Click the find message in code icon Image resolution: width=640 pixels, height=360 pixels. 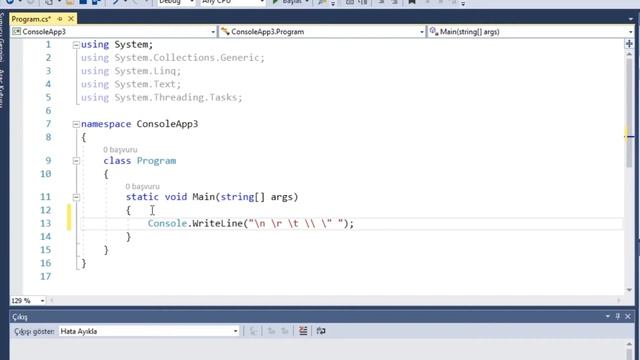253,331
